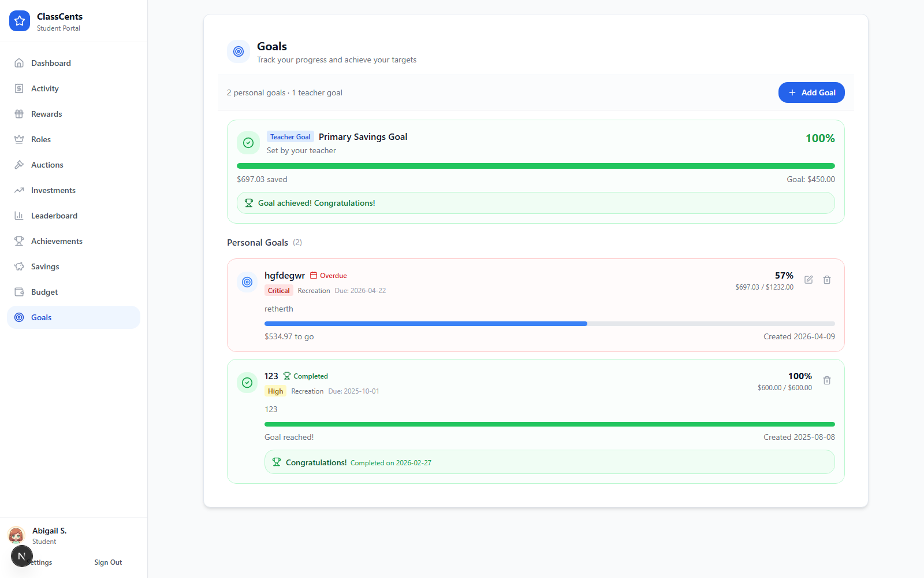
Task: Click the High priority tag
Action: 275,391
